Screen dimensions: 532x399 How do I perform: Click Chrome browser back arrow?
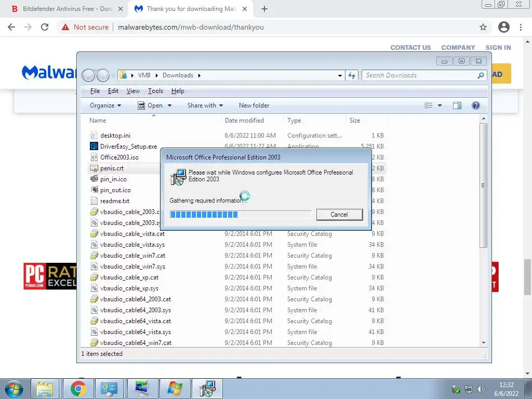point(11,27)
